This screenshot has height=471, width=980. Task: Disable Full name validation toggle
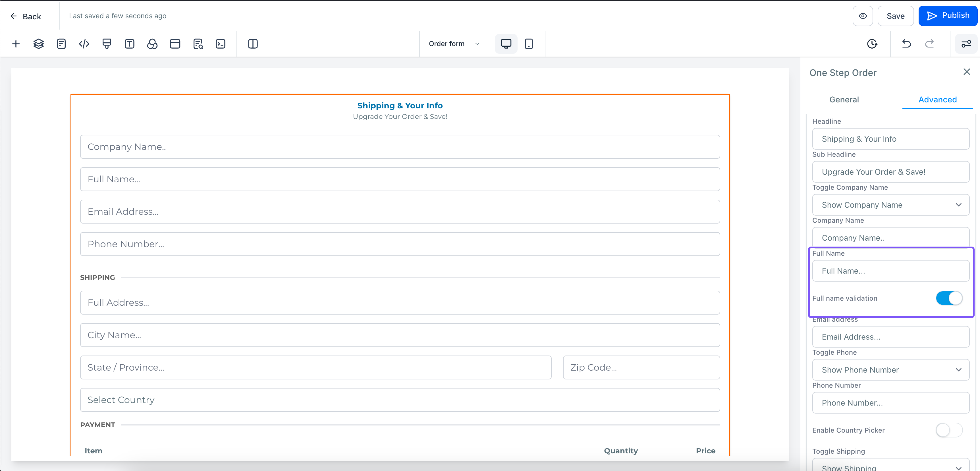coord(949,298)
